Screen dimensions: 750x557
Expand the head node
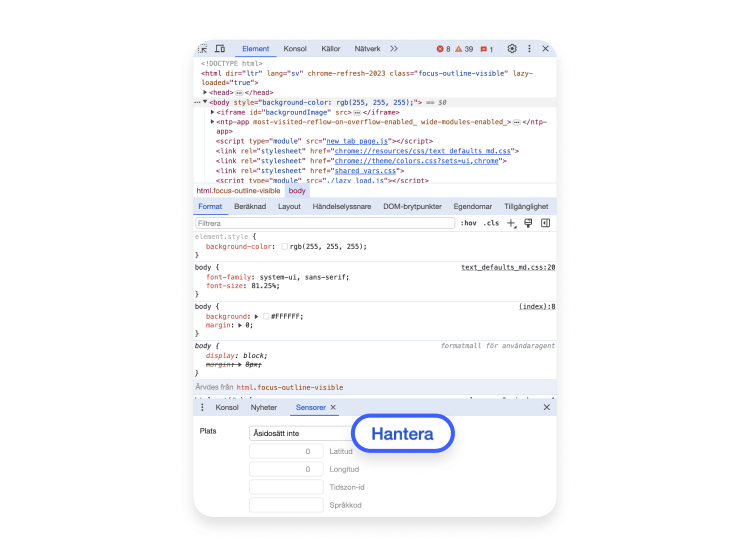[205, 92]
